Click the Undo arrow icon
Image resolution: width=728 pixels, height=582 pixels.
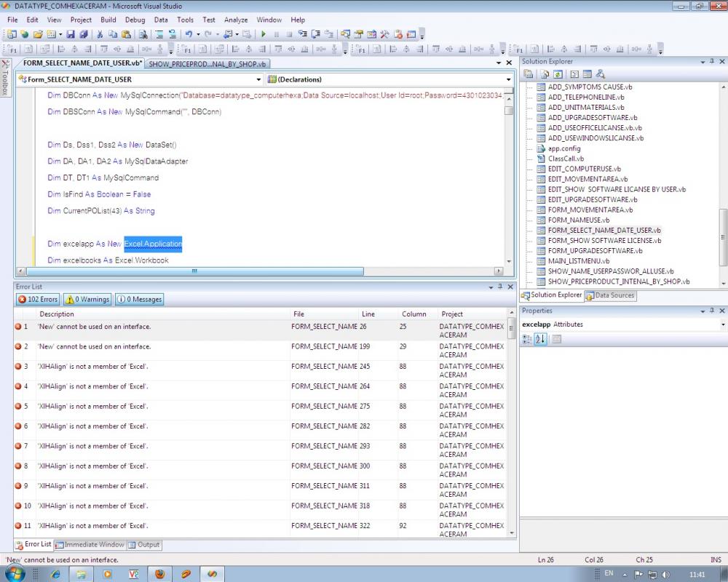click(x=189, y=34)
